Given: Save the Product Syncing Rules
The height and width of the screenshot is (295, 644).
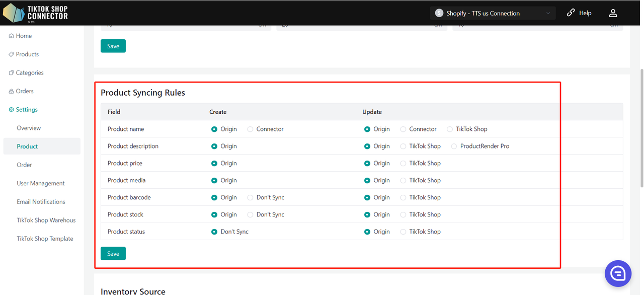Looking at the screenshot, I should point(113,254).
